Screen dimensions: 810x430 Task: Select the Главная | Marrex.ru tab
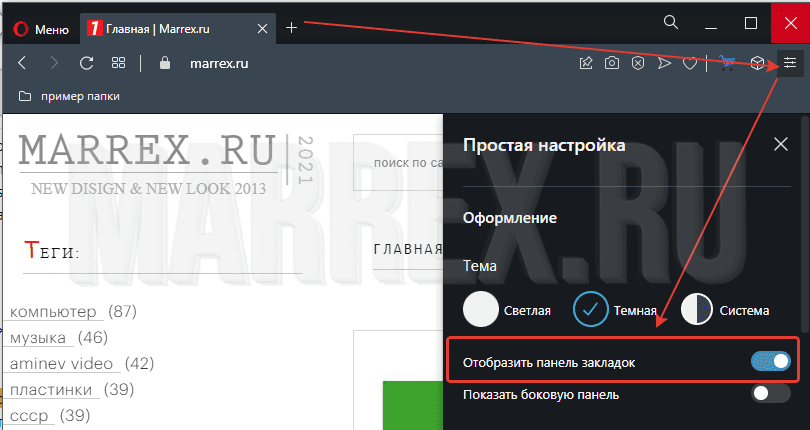(176, 28)
